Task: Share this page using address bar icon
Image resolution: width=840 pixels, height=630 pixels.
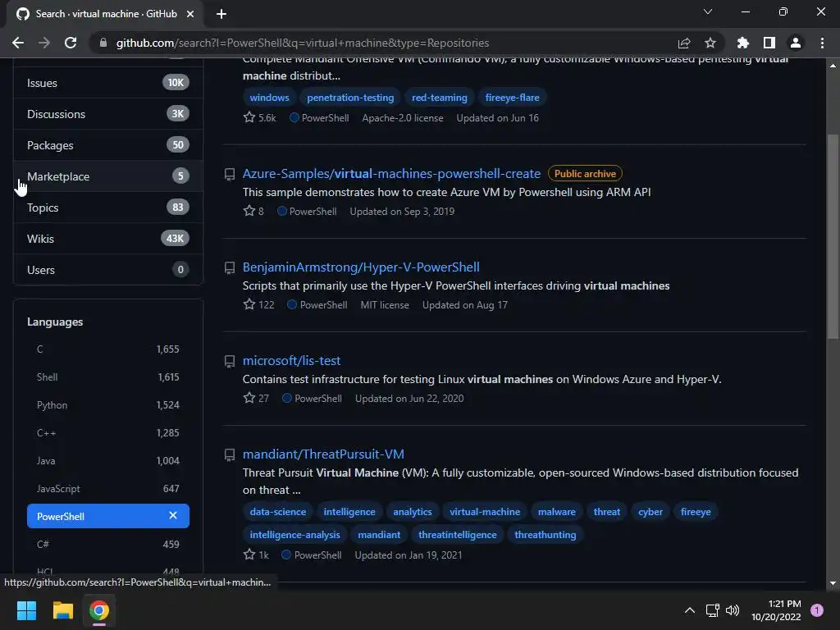Action: [684, 43]
